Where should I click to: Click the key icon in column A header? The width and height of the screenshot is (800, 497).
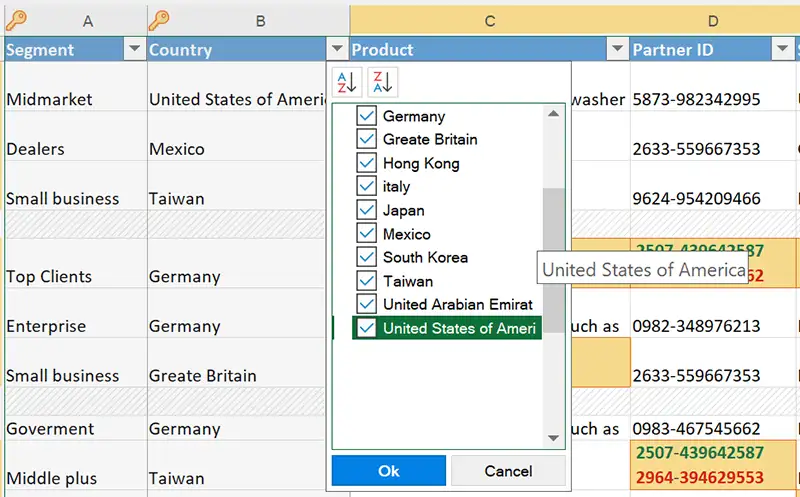click(16, 20)
